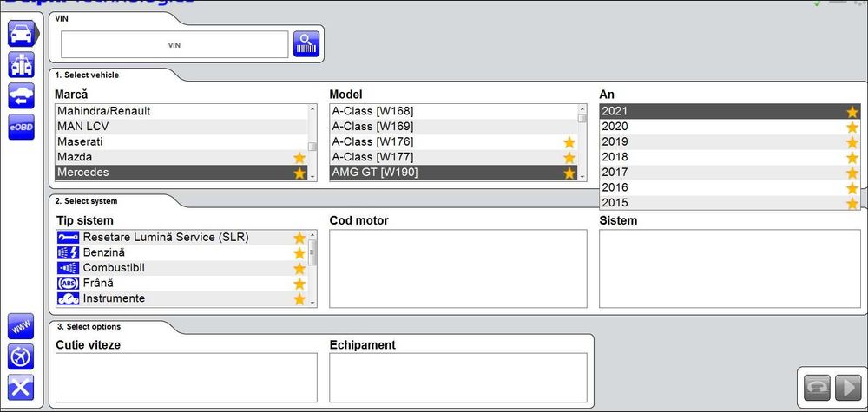Viewport: 868px width, 412px height.
Task: Click the vehicle connect button beside next arrow
Action: point(817,387)
